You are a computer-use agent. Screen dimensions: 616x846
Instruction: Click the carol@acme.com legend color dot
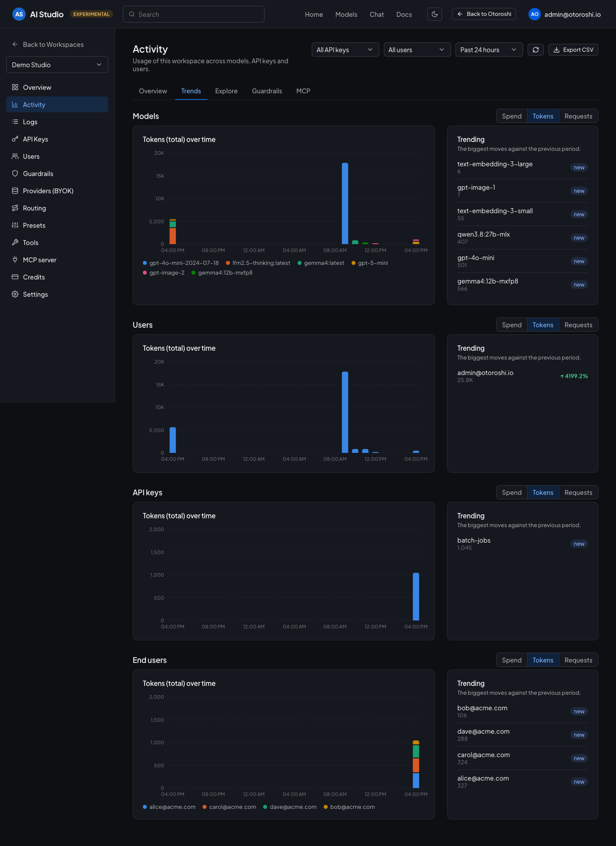pos(204,807)
